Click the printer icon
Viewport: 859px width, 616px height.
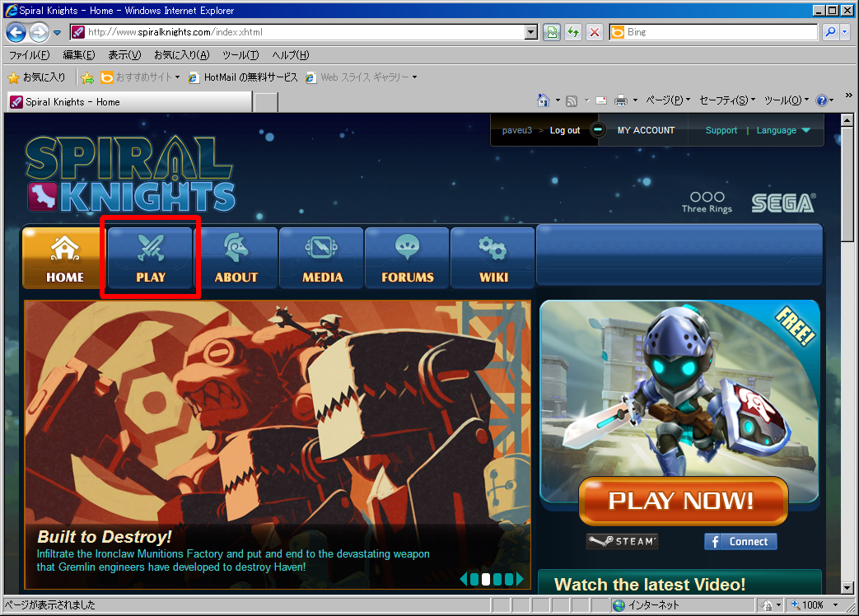[621, 100]
